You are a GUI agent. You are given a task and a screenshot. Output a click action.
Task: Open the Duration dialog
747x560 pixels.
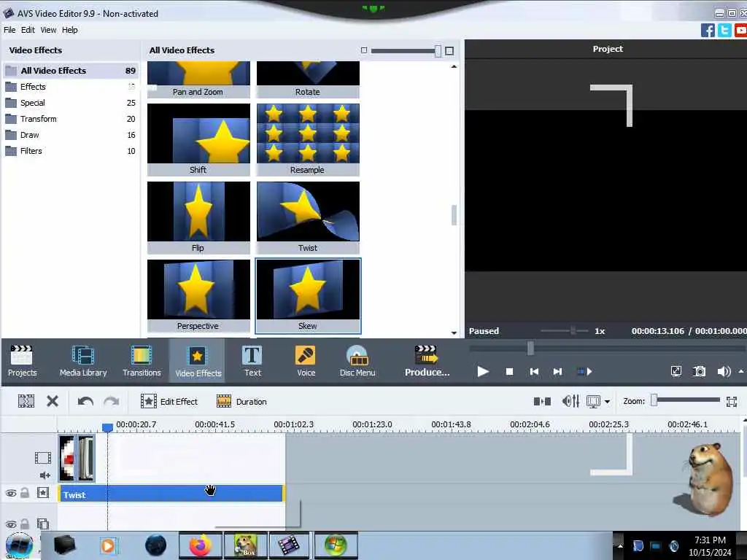coord(241,402)
